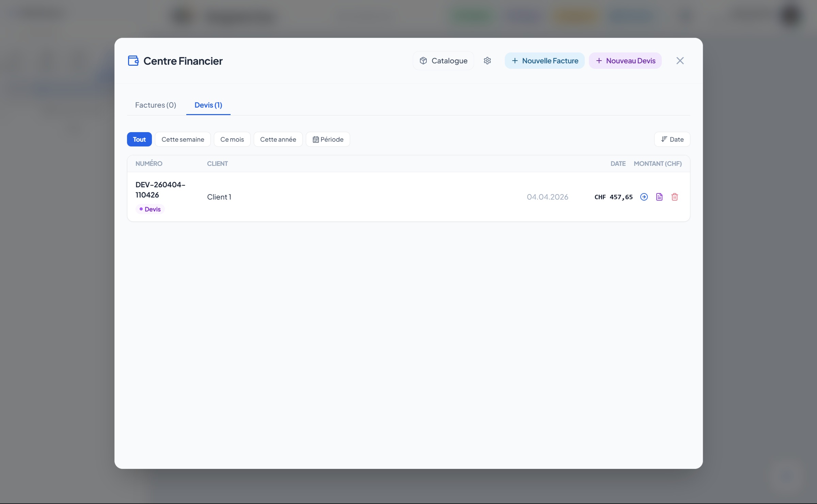Switch to the Factures (0) tab
Screen dimensions: 817x504
155,105
